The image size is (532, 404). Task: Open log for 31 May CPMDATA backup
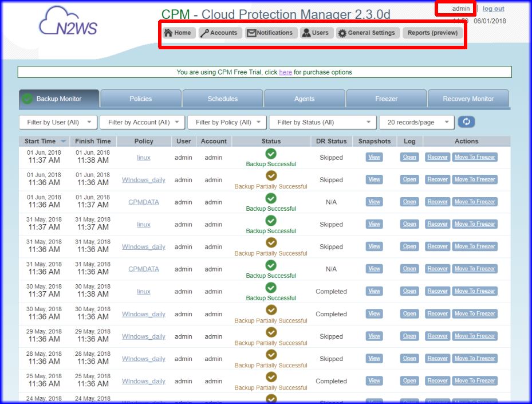point(409,269)
